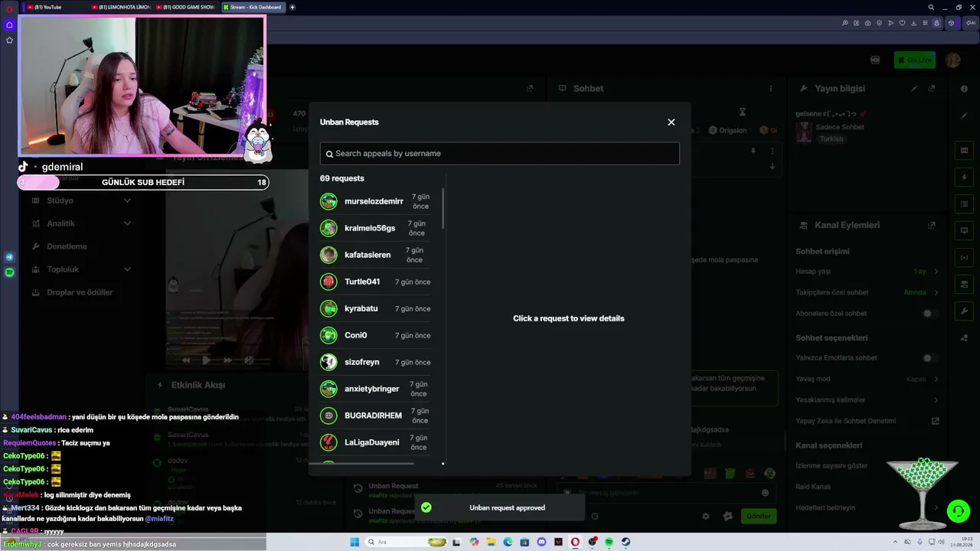980x551 pixels.
Task: Open the user profile avatar menu
Action: [953, 60]
